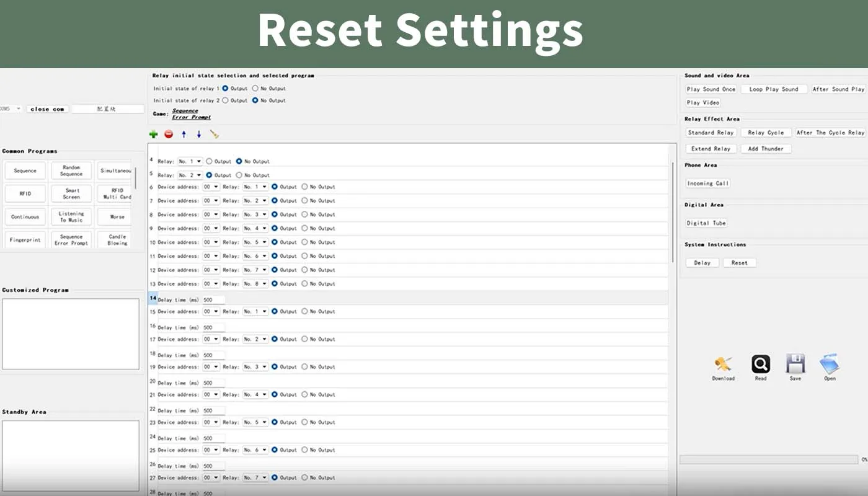Screen dimensions: 868x496
Task: Click the Delay system instruction button
Action: click(702, 263)
